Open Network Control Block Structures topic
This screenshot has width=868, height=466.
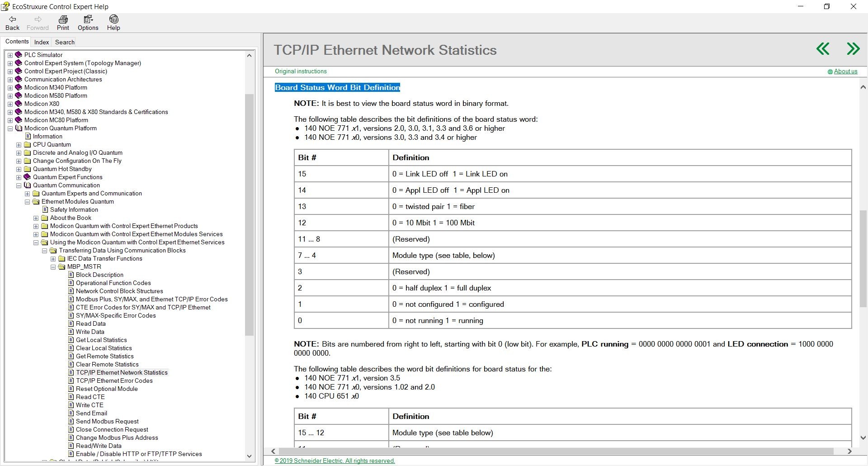[x=119, y=291]
